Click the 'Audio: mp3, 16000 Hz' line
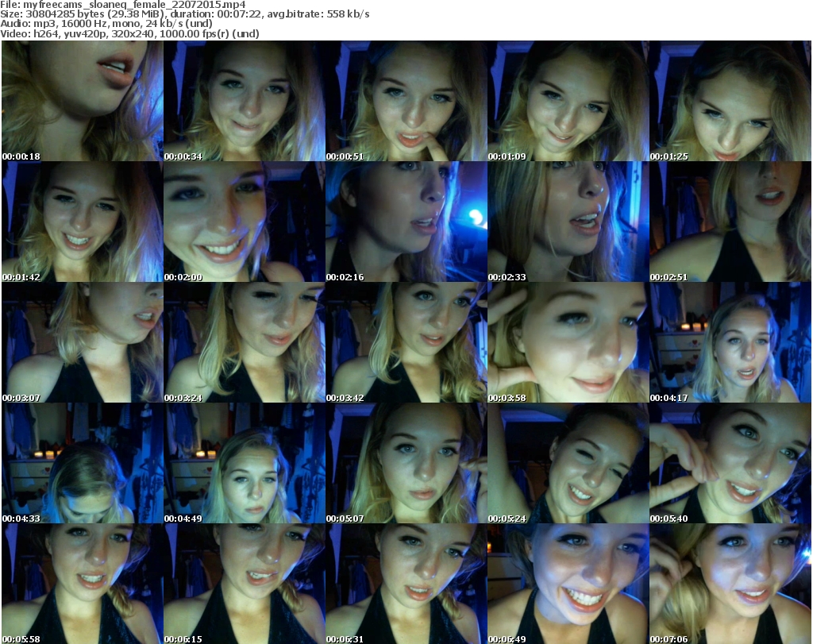This screenshot has height=644, width=813. [106, 24]
